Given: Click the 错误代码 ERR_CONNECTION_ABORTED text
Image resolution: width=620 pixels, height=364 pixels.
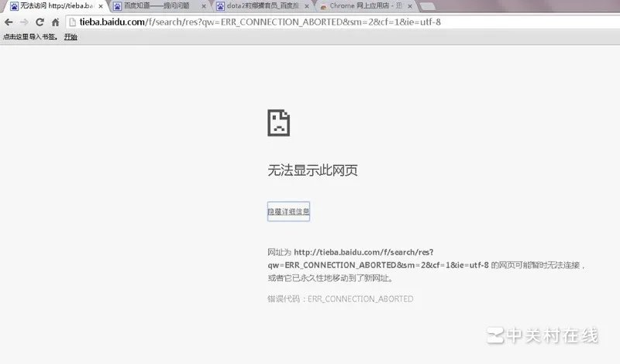Looking at the screenshot, I should click(340, 299).
